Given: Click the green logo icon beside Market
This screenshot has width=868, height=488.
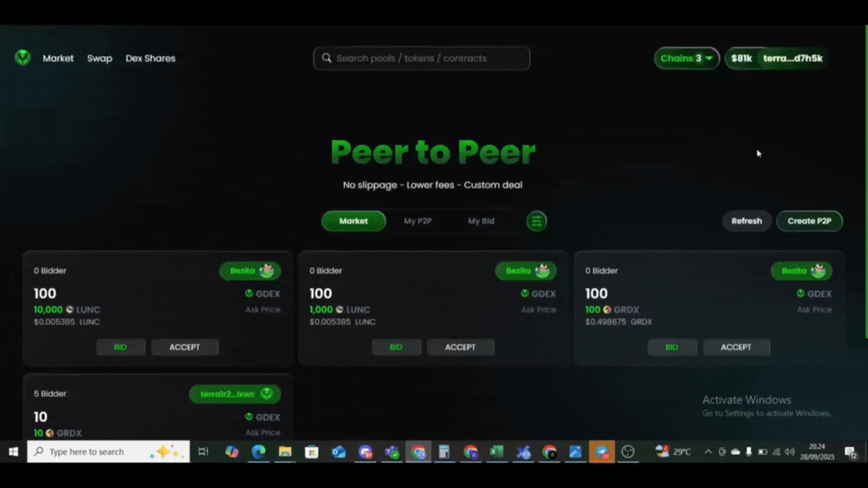Looking at the screenshot, I should point(23,57).
